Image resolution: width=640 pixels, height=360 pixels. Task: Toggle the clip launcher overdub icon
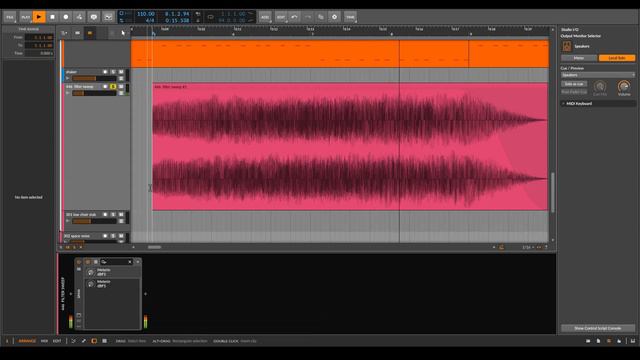point(93,17)
